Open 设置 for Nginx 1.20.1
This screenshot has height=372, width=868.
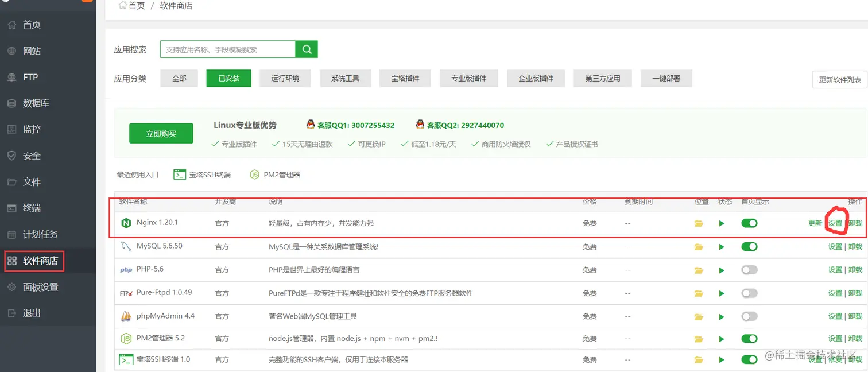[835, 223]
